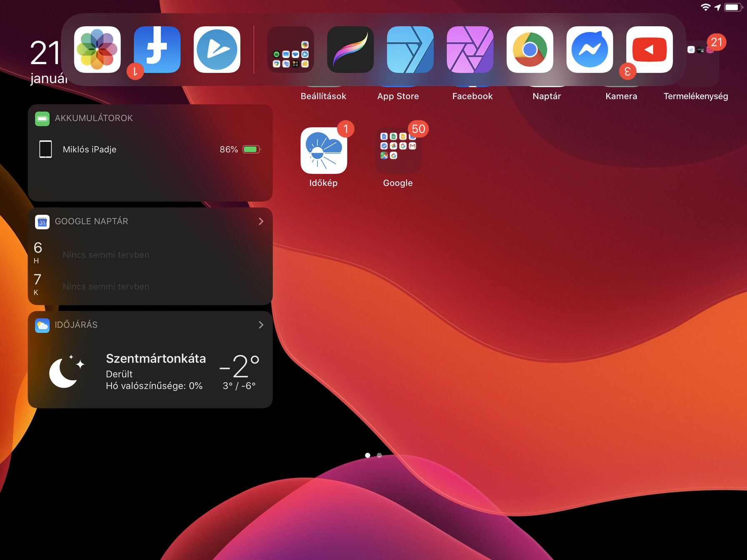Tap the IDŐJÁRÁS widget title
Screen dimensions: 747x560
coord(76,325)
